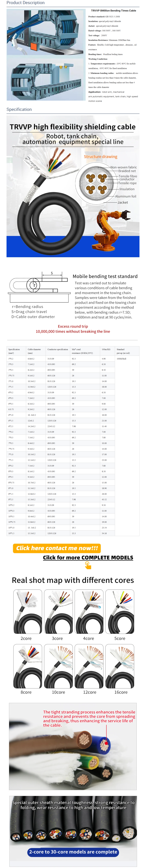Select the 3core cable thumbnail

[58, 612]
